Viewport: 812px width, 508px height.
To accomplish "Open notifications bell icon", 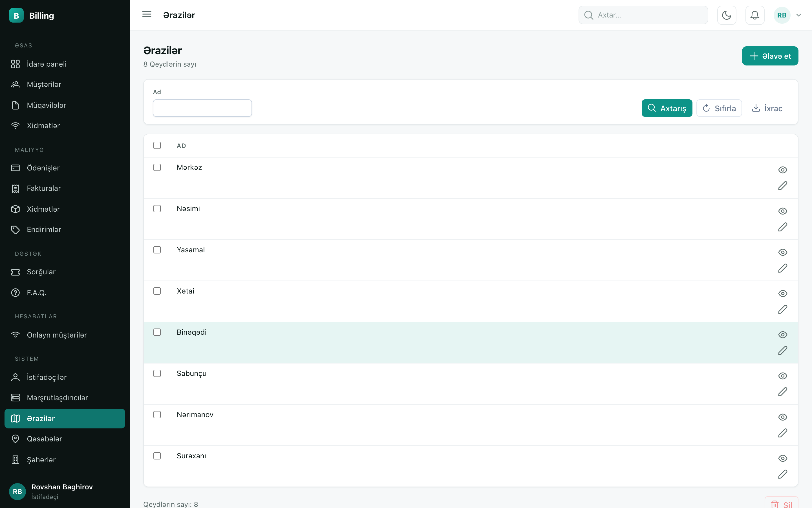I will pos(754,15).
